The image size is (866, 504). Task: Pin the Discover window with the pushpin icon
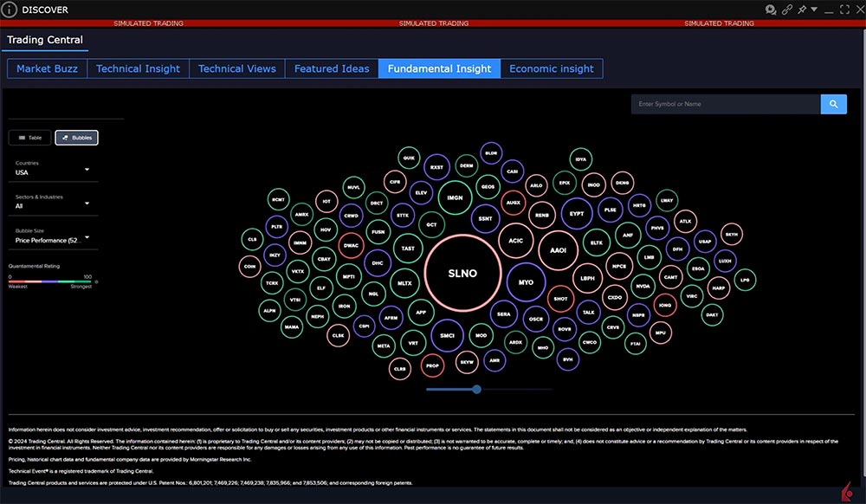(803, 10)
